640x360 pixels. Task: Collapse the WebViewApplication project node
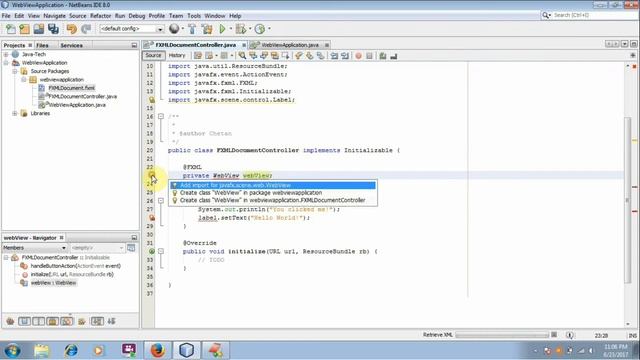tap(6, 63)
